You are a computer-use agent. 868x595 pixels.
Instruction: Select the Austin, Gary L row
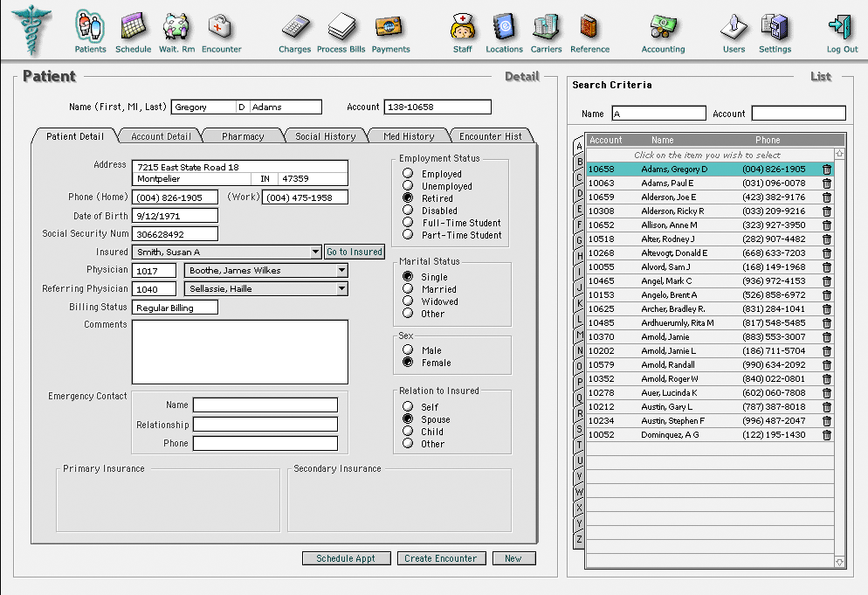710,406
